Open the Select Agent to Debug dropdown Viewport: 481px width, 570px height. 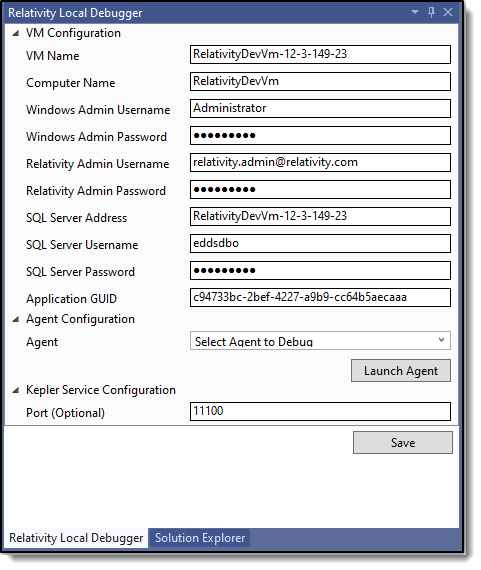(320, 341)
